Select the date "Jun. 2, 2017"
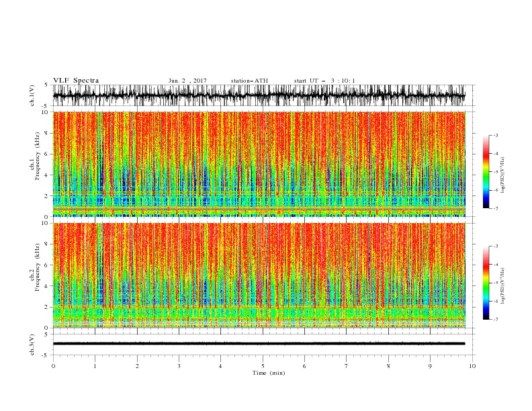532x411 pixels. pos(187,81)
